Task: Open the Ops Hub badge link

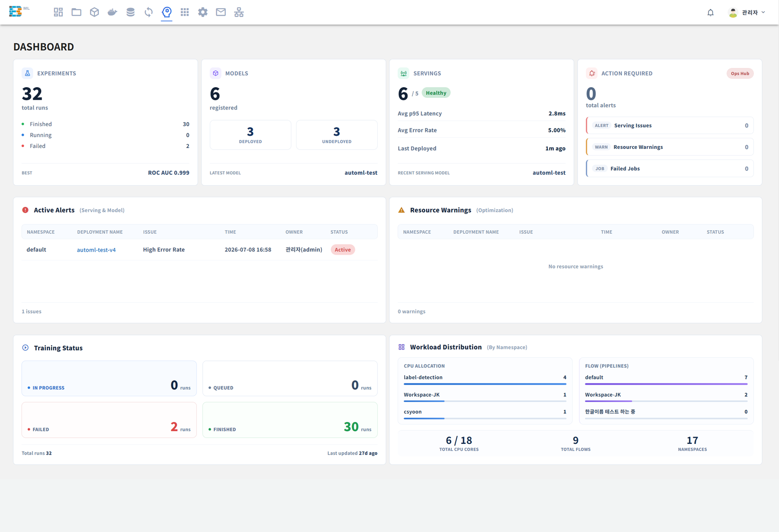Action: [740, 73]
